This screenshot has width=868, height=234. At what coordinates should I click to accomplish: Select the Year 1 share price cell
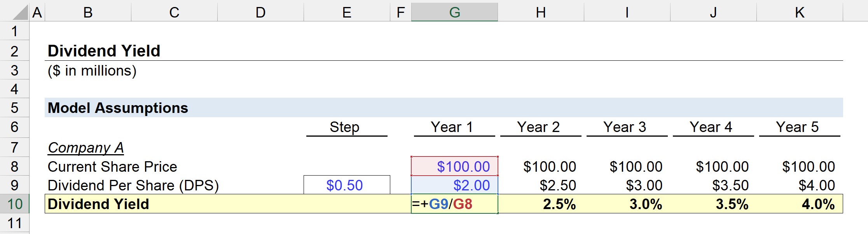coord(454,166)
